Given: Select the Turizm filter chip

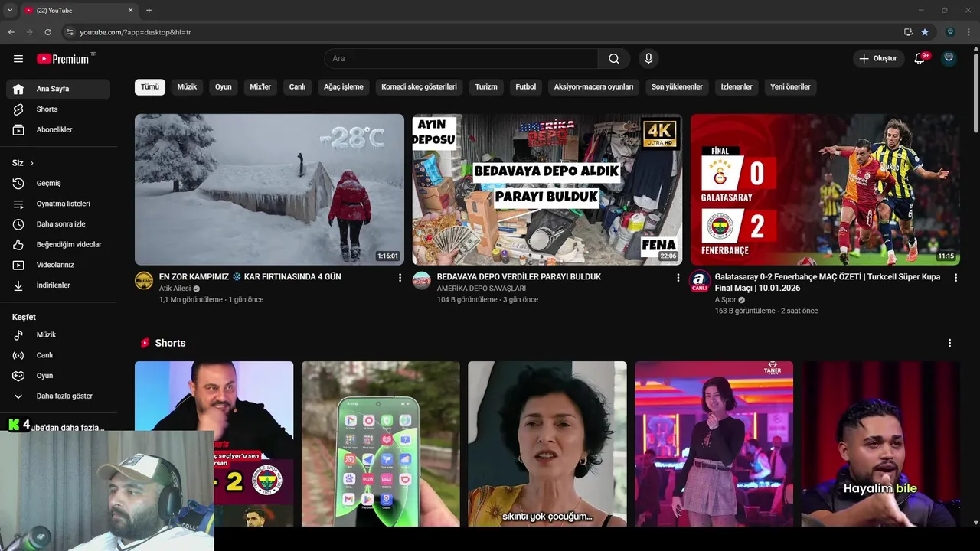Looking at the screenshot, I should pyautogui.click(x=486, y=87).
